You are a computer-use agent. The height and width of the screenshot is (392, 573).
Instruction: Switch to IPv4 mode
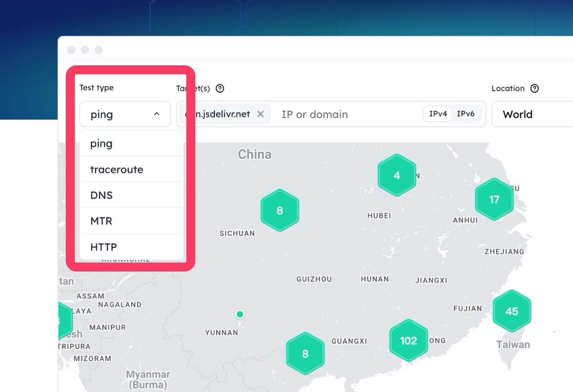(x=438, y=114)
